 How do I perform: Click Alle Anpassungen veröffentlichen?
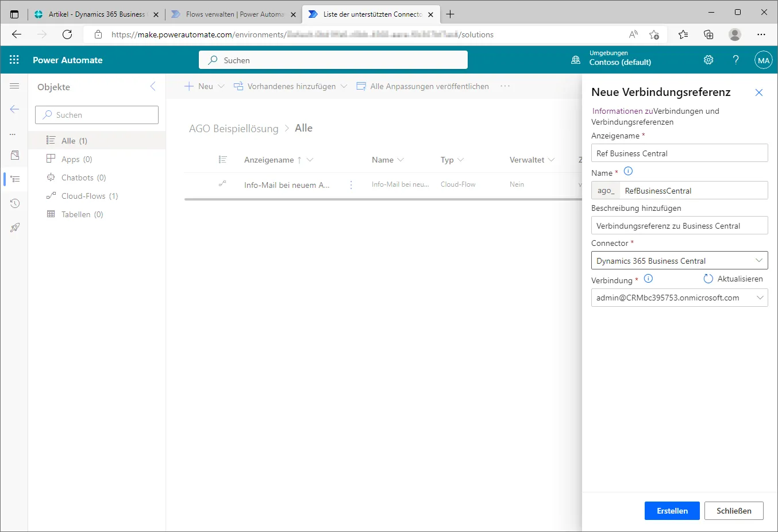[x=423, y=86]
